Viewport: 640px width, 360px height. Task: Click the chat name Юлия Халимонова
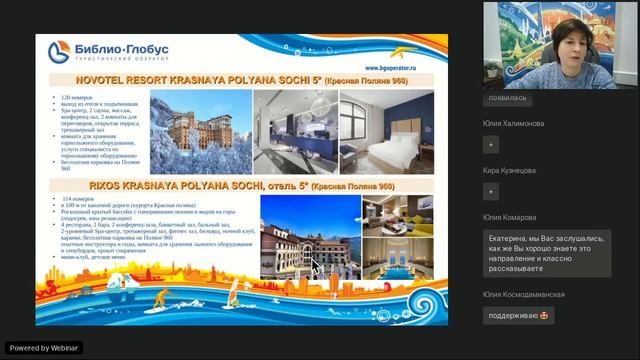coord(513,123)
